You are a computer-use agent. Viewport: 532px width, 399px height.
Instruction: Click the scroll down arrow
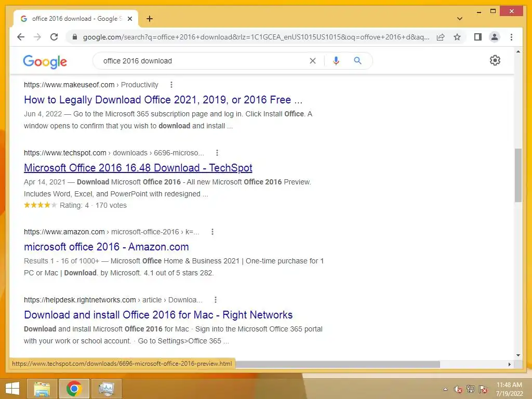[x=518, y=355]
